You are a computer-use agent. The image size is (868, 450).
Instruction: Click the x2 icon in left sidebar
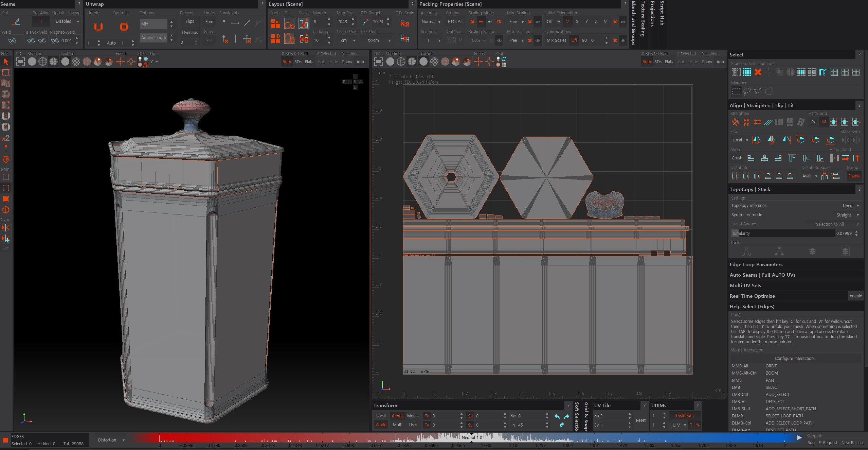[6, 138]
